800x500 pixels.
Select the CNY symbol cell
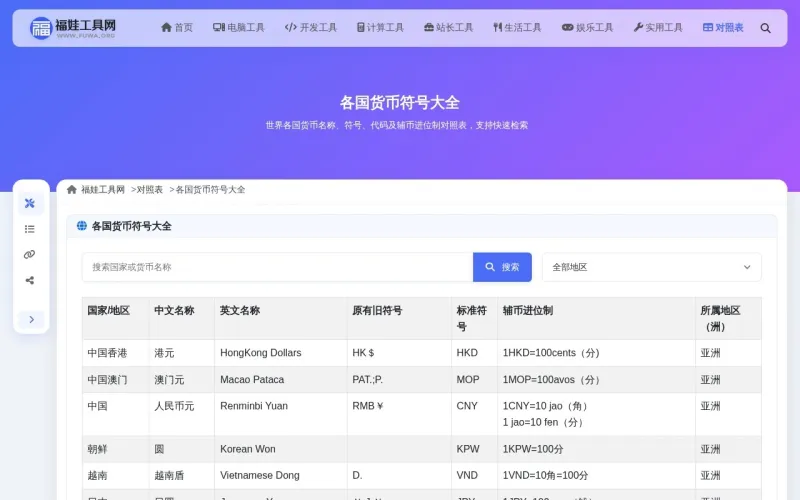474,414
